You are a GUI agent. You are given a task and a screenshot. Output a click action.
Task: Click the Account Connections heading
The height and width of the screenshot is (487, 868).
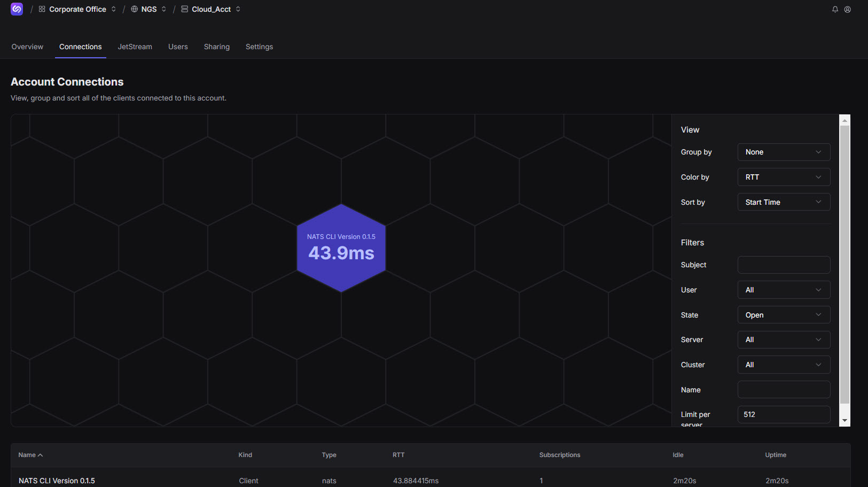click(x=67, y=82)
